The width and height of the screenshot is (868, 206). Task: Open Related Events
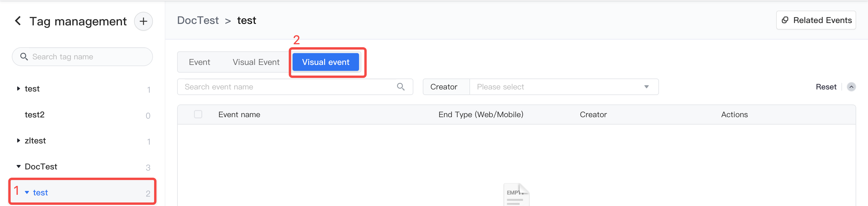pyautogui.click(x=816, y=20)
